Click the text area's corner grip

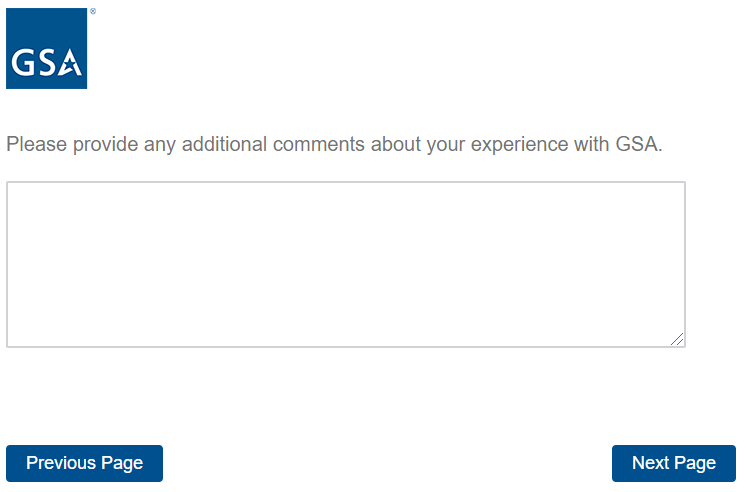tap(678, 340)
